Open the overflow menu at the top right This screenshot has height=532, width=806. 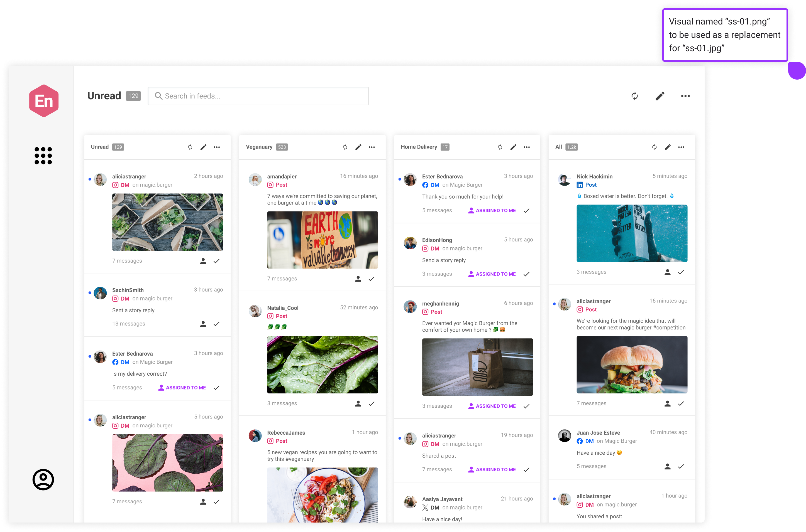[x=685, y=96]
